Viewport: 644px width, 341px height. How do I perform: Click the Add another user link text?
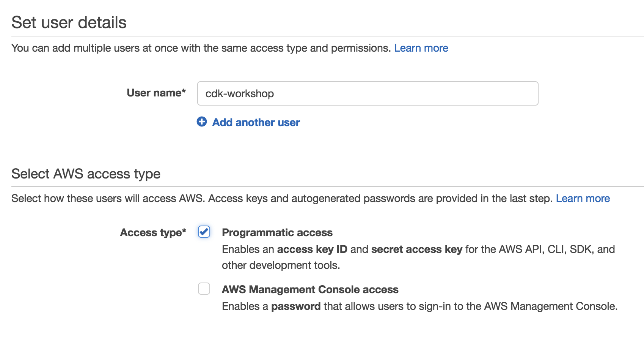pos(256,122)
